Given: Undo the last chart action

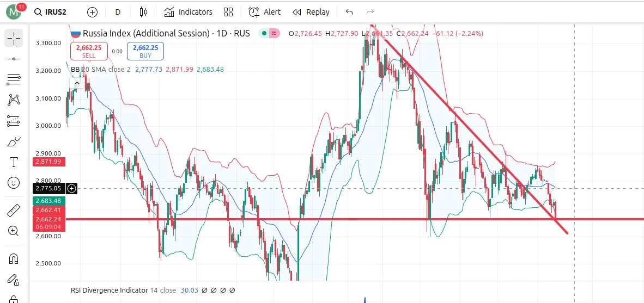Looking at the screenshot, I should pyautogui.click(x=350, y=12).
